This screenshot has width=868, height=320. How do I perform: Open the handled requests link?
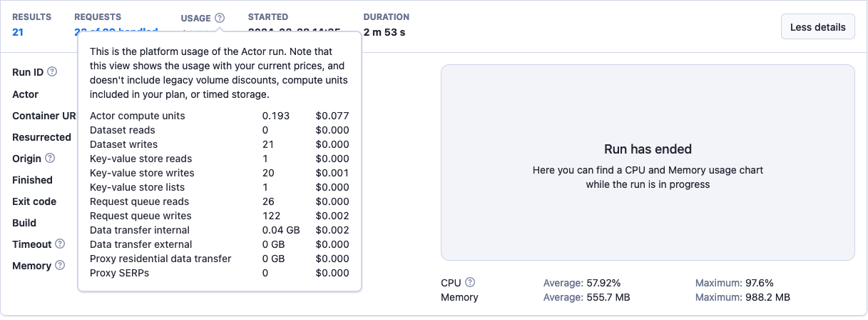(116, 32)
